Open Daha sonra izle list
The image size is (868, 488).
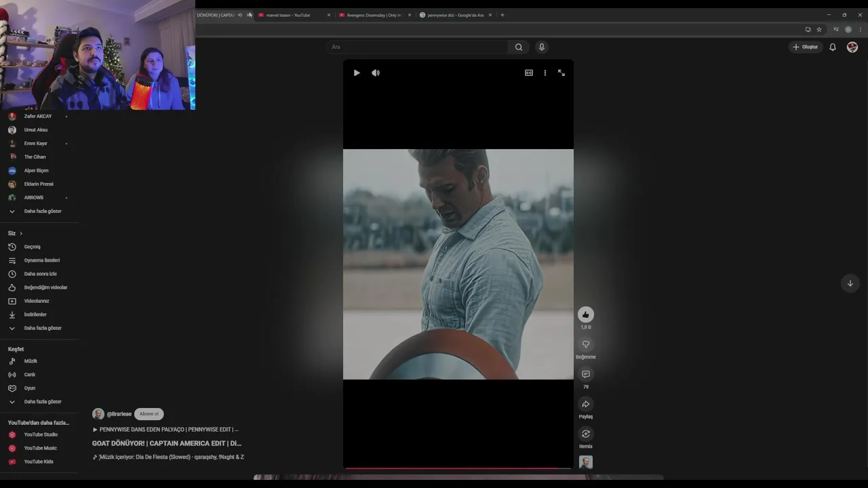39,274
